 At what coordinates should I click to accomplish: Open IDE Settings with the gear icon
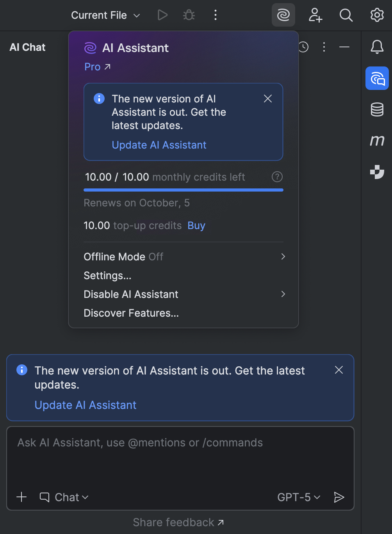376,15
